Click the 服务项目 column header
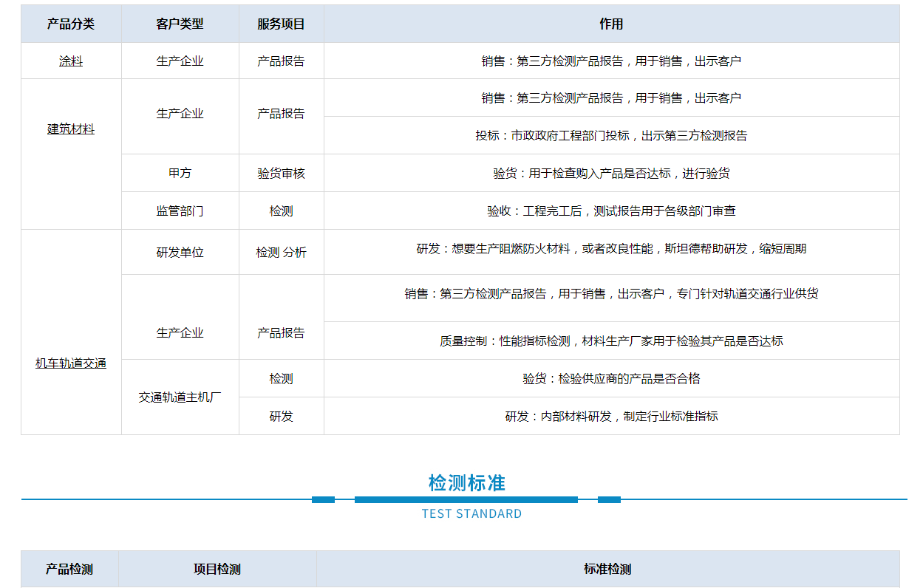Screen dimensions: 923x588 [x=281, y=24]
